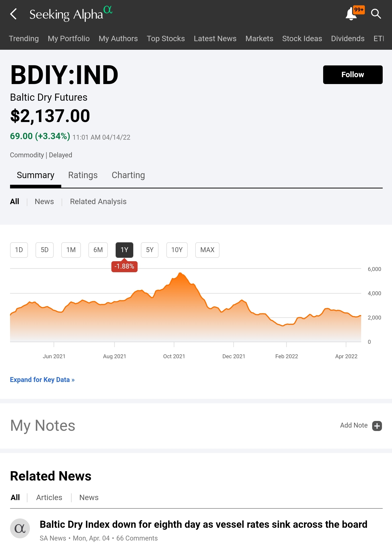Image resolution: width=392 pixels, height=554 pixels.
Task: Select Top Stocks in navigation
Action: pos(166,38)
